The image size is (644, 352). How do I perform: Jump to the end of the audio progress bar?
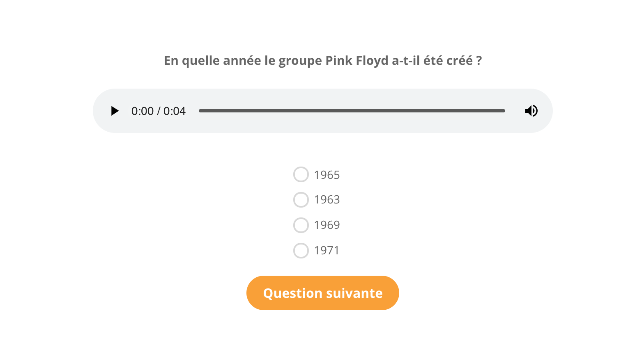[504, 111]
